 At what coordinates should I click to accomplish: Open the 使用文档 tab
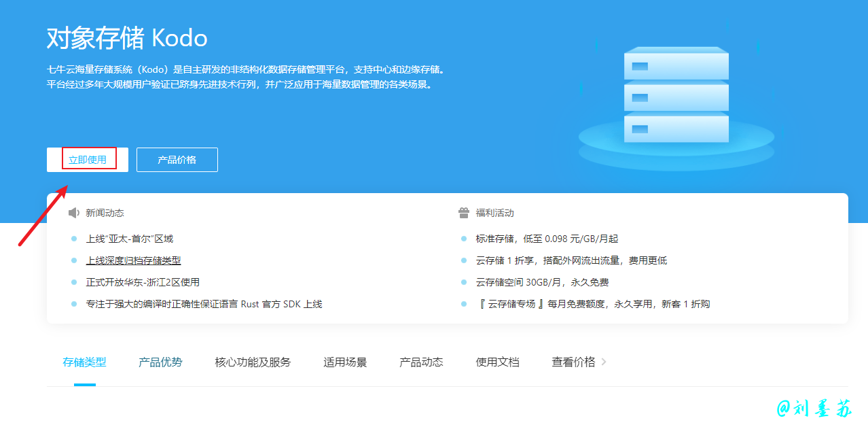[498, 362]
